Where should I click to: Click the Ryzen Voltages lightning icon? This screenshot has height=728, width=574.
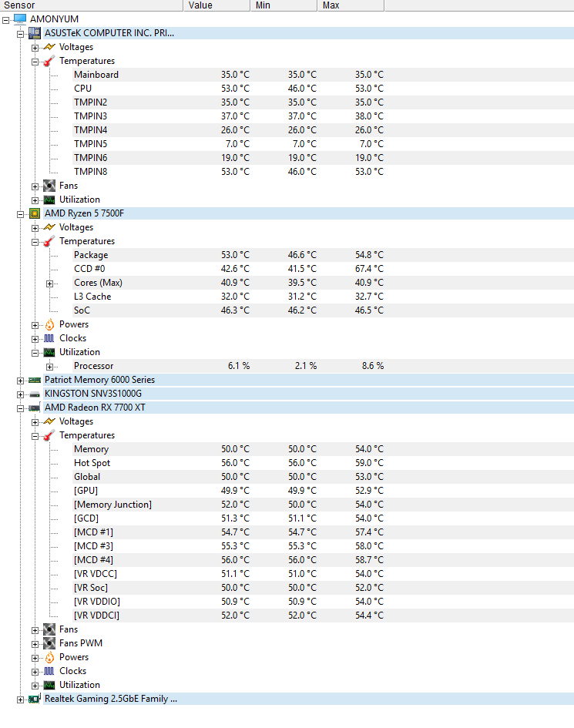[49, 227]
